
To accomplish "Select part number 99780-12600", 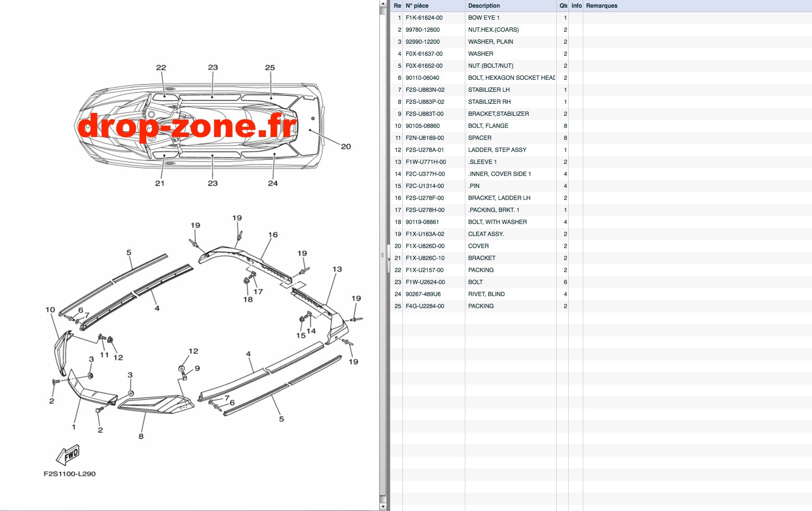I will 423,30.
